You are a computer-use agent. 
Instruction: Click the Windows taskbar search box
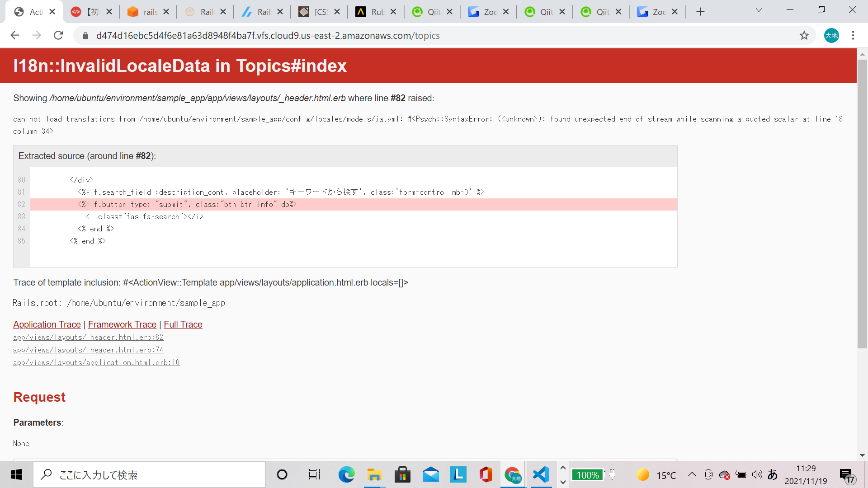(x=149, y=474)
